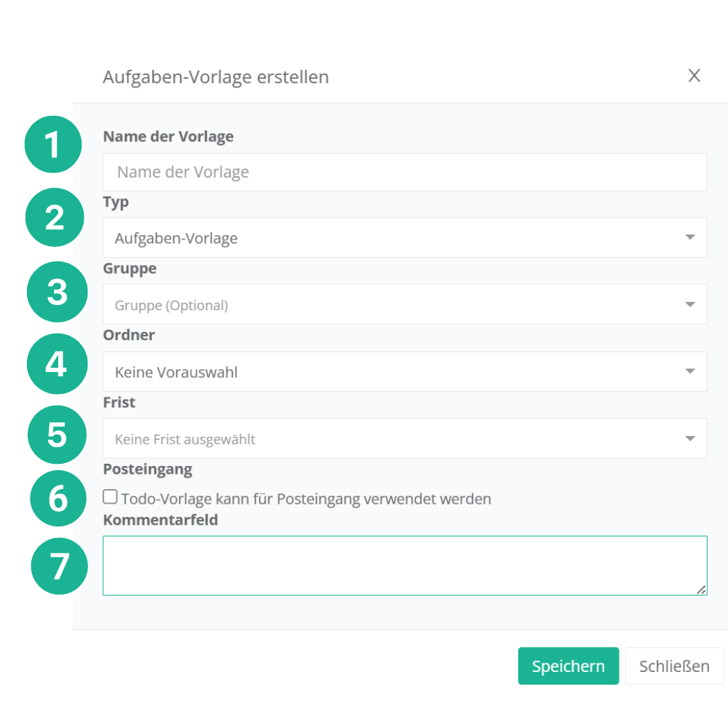Click the Schließen button
728x728 pixels.
(674, 666)
